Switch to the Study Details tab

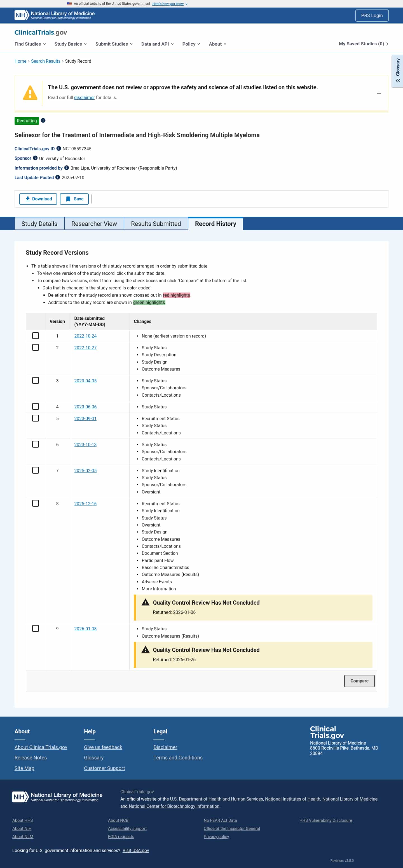click(x=39, y=224)
